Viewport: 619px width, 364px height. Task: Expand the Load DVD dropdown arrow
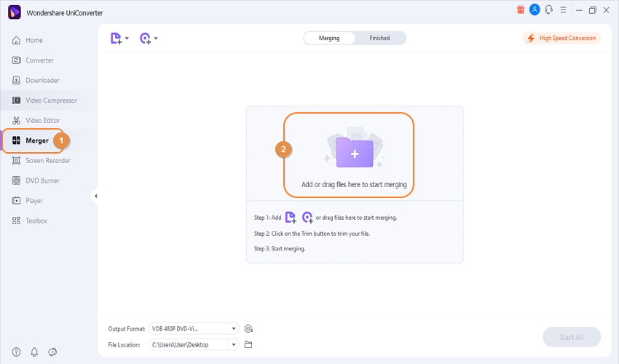pyautogui.click(x=156, y=39)
